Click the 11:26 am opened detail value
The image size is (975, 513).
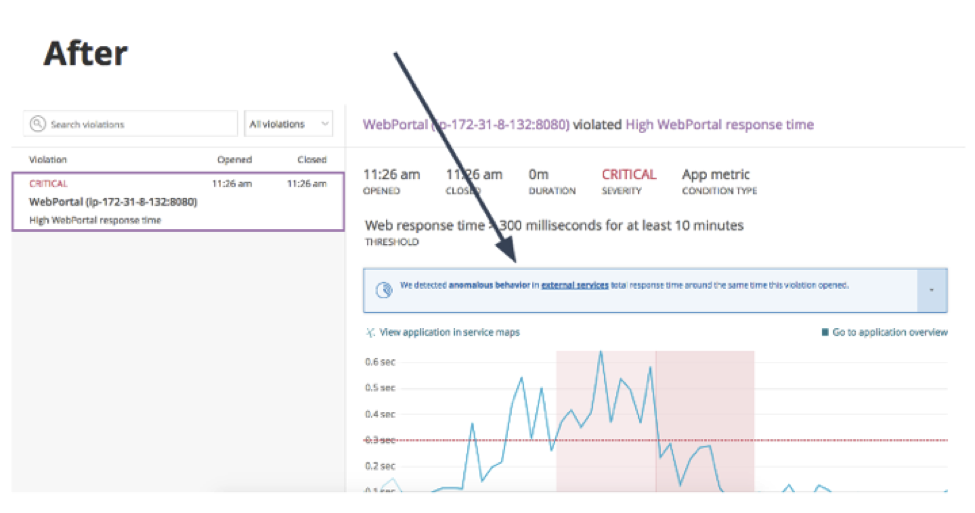pos(392,175)
